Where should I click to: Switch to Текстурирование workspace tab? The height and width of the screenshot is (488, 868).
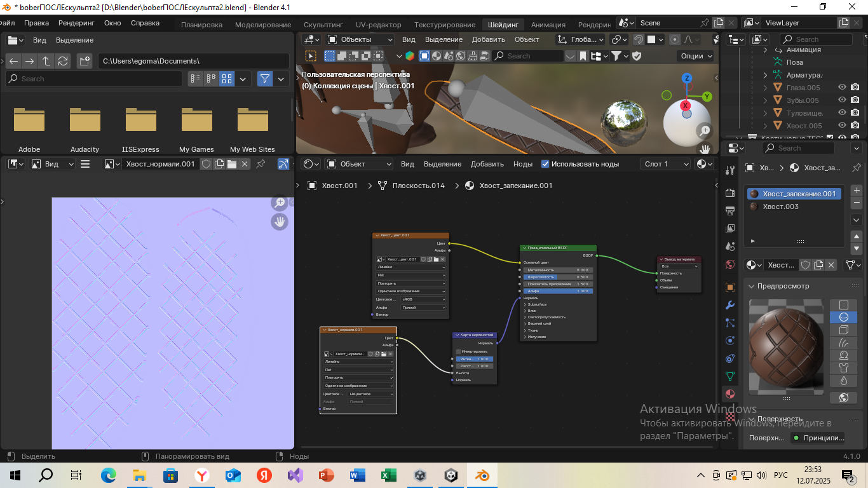tap(445, 25)
